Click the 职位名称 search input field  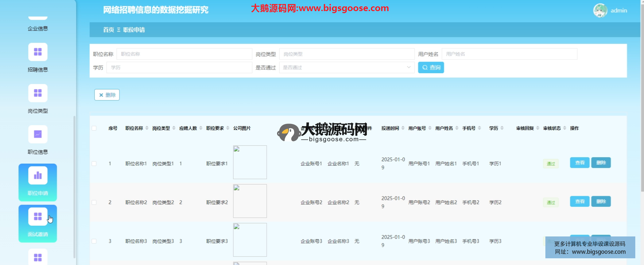coord(184,54)
